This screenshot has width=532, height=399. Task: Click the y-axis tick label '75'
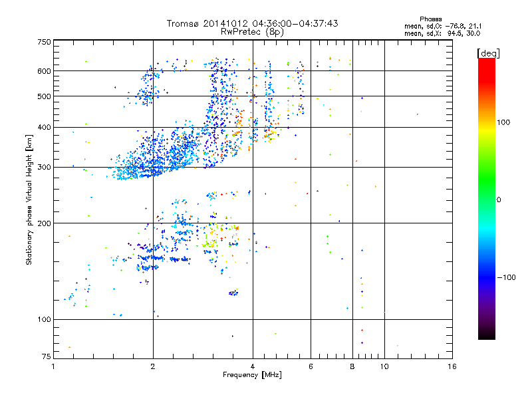tap(47, 356)
